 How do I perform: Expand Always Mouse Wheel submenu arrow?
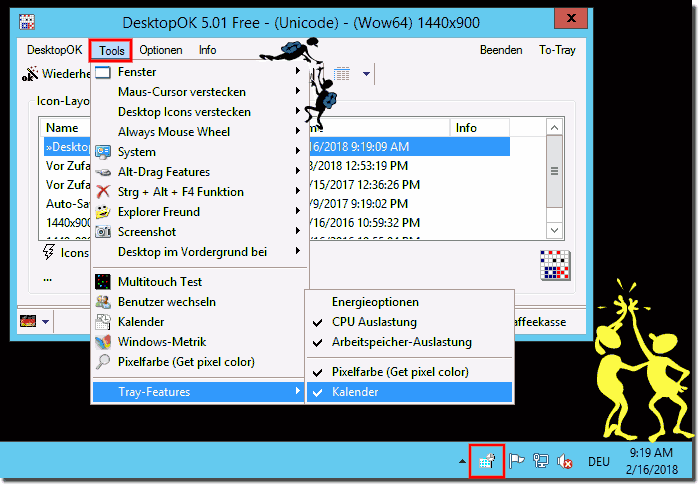click(x=297, y=131)
